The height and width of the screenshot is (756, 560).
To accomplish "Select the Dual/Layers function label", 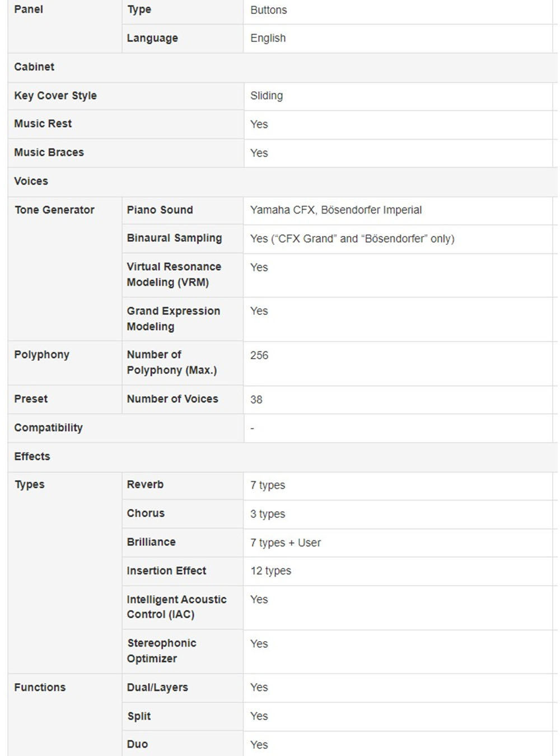I will pyautogui.click(x=157, y=688).
